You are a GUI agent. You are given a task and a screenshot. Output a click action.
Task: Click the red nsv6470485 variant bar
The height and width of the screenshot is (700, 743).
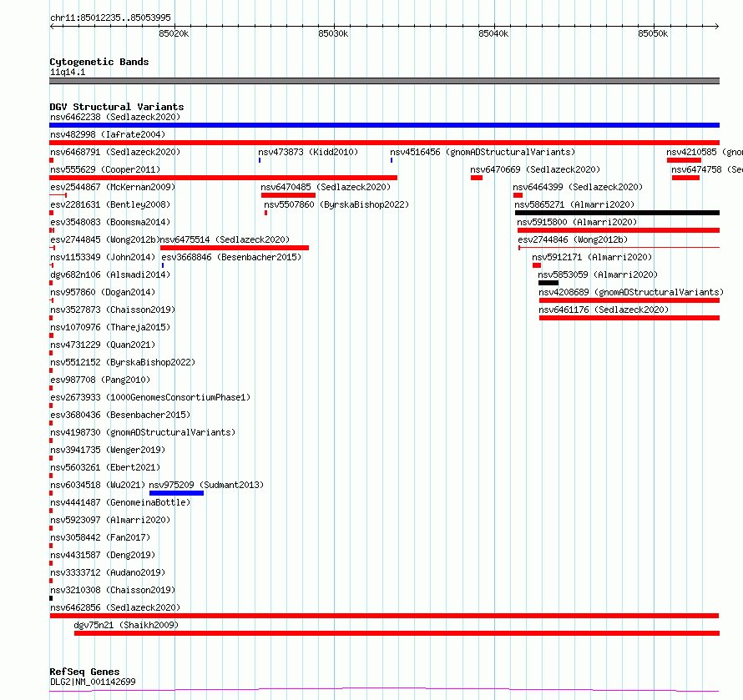point(288,195)
